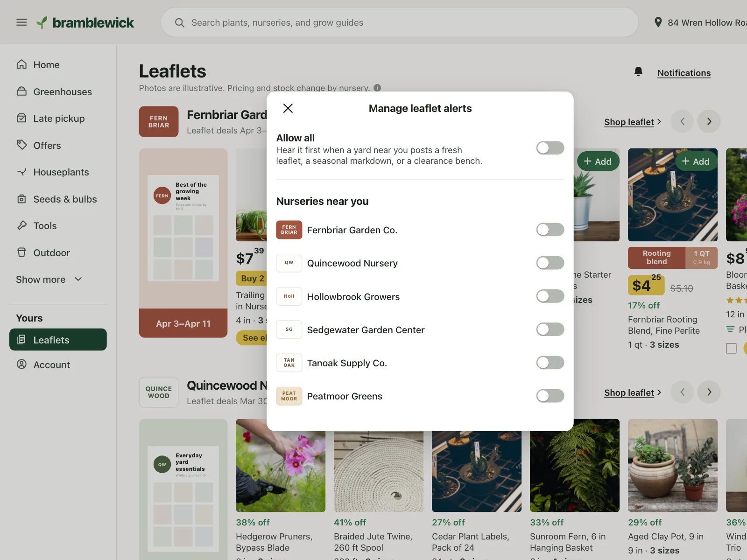
Task: Enable alerts for Quincewood Nursery
Action: [x=550, y=263]
